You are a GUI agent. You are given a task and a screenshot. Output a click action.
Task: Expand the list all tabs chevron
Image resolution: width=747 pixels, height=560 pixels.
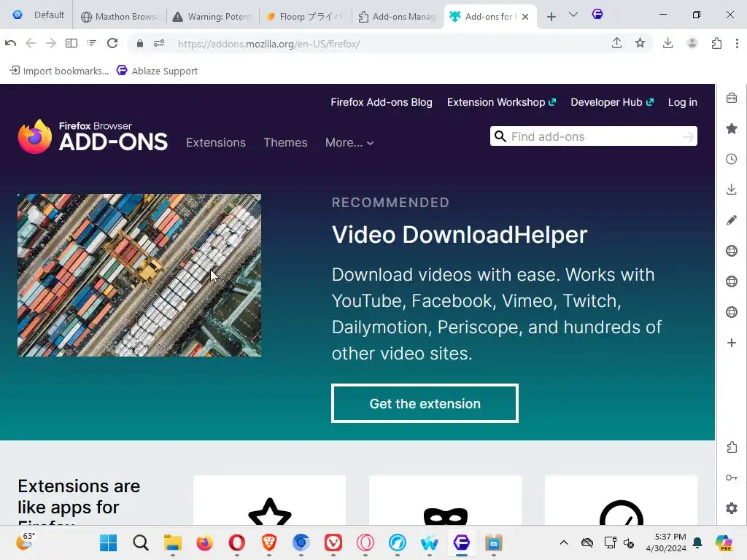pos(573,15)
